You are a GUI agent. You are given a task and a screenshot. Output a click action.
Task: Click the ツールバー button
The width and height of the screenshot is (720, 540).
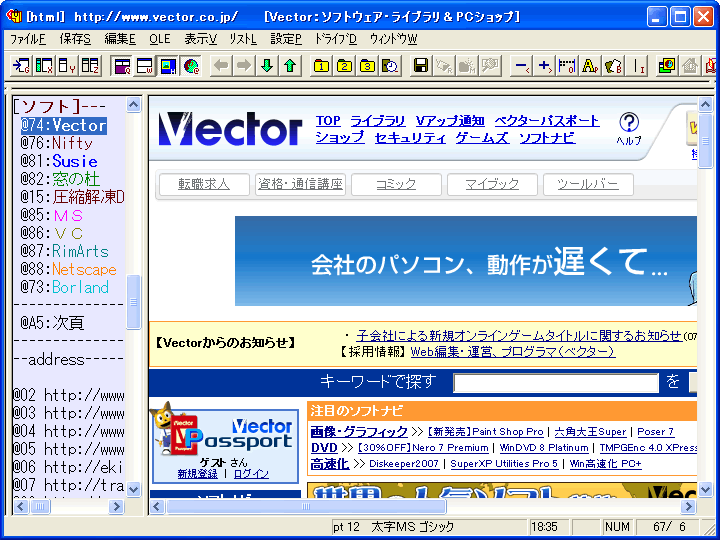point(588,185)
